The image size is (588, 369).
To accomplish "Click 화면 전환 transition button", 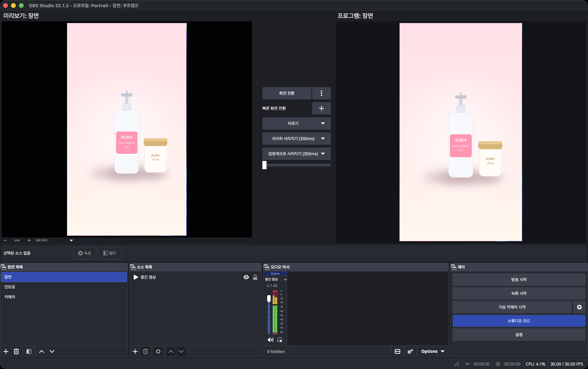I will pos(287,93).
